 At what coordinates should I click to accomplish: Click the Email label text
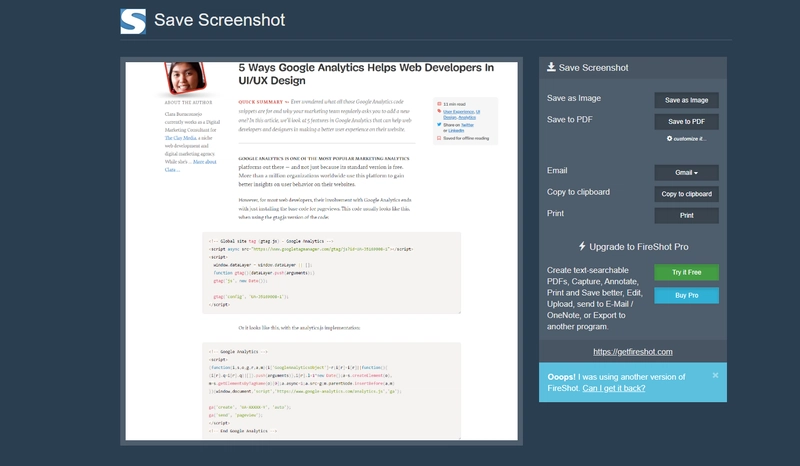(557, 170)
